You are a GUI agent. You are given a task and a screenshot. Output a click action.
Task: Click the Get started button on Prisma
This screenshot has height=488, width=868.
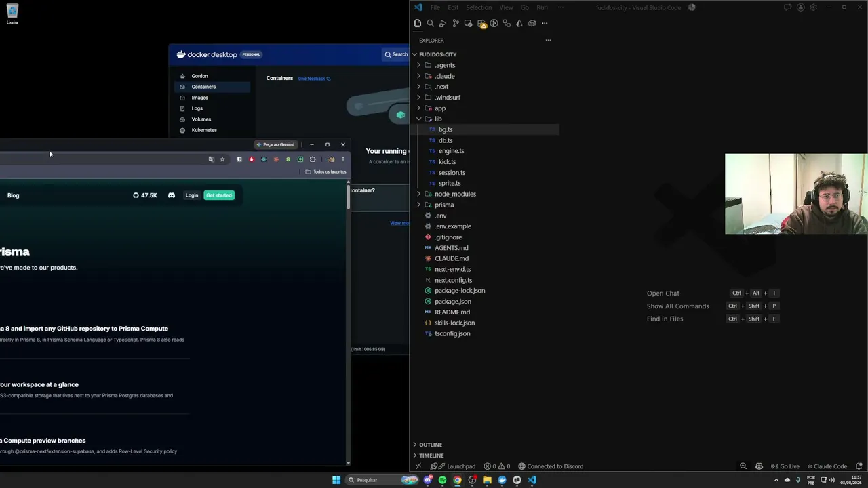pyautogui.click(x=219, y=195)
